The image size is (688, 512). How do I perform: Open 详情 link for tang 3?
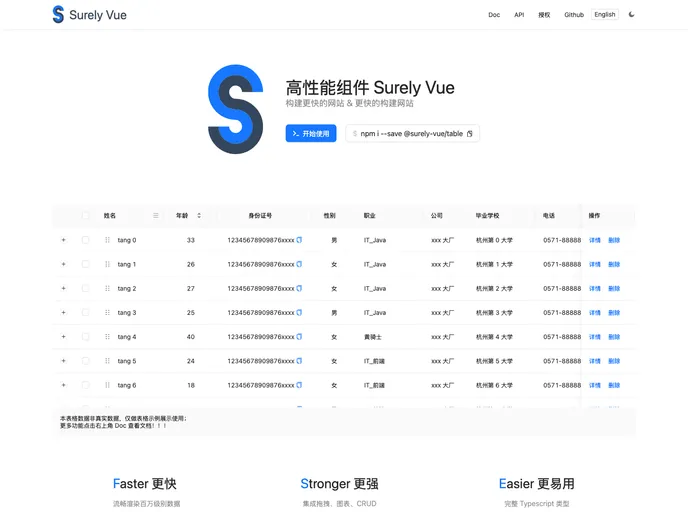[x=595, y=312]
